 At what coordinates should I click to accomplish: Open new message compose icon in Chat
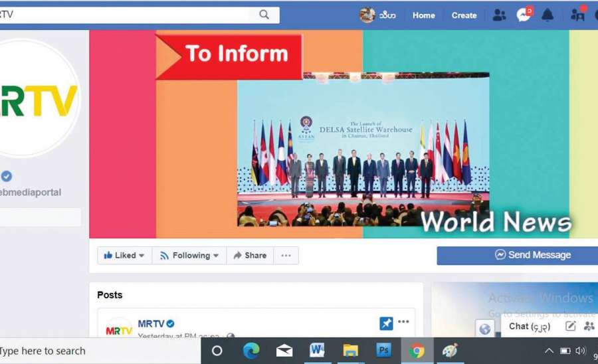point(570,326)
